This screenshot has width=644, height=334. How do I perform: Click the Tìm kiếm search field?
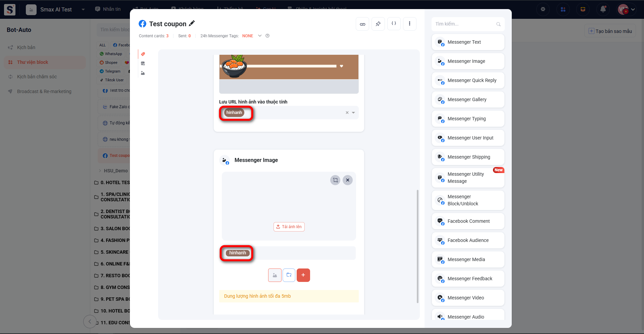464,24
